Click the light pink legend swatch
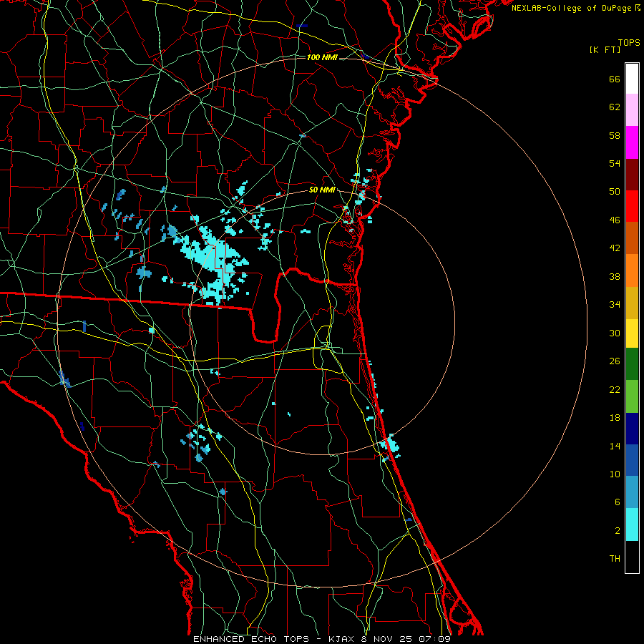The width and height of the screenshot is (644, 644). (x=632, y=109)
